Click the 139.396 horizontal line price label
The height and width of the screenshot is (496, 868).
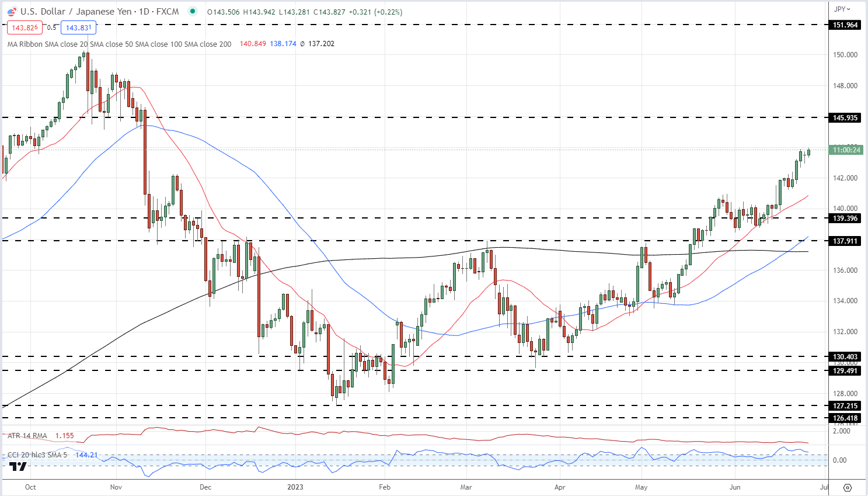tap(845, 218)
